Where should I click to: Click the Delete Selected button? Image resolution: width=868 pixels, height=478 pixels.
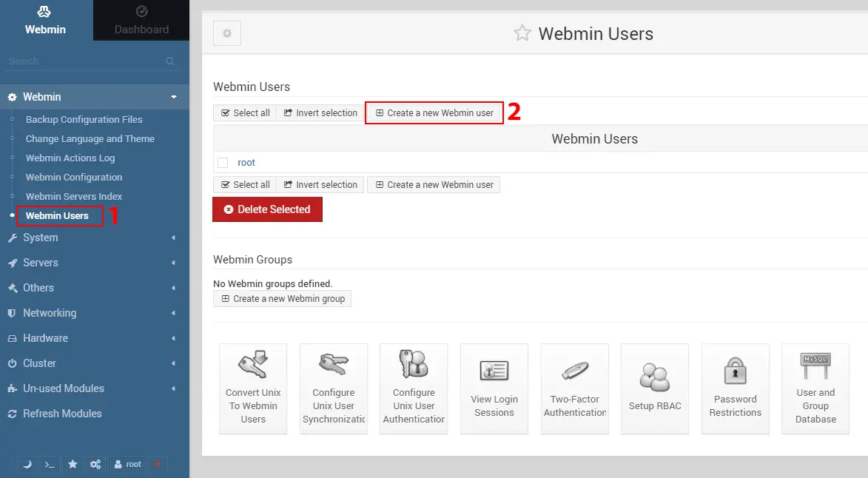pos(267,209)
